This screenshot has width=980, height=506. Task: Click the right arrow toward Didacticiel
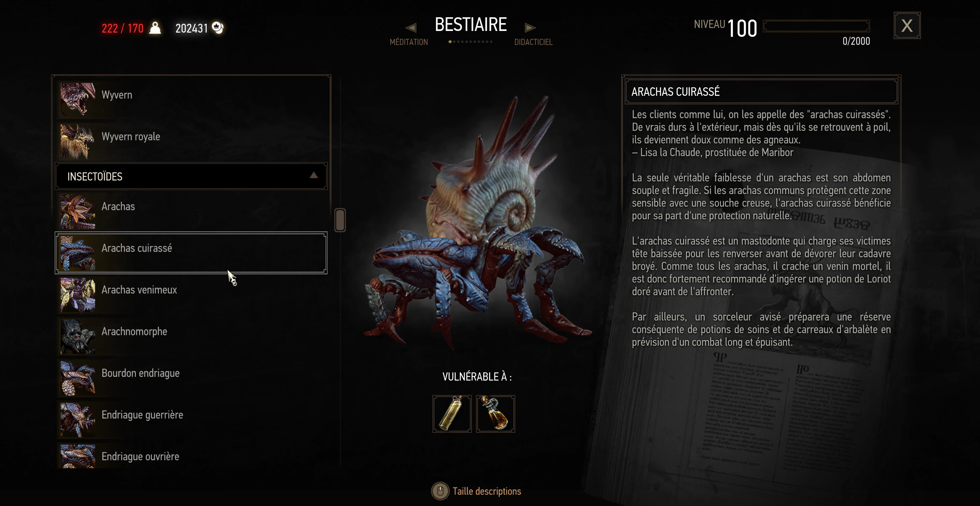pyautogui.click(x=530, y=27)
